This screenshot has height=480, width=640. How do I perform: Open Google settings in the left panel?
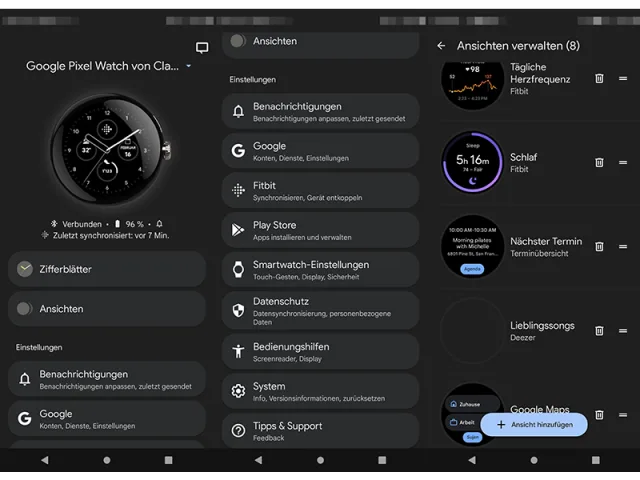107,419
